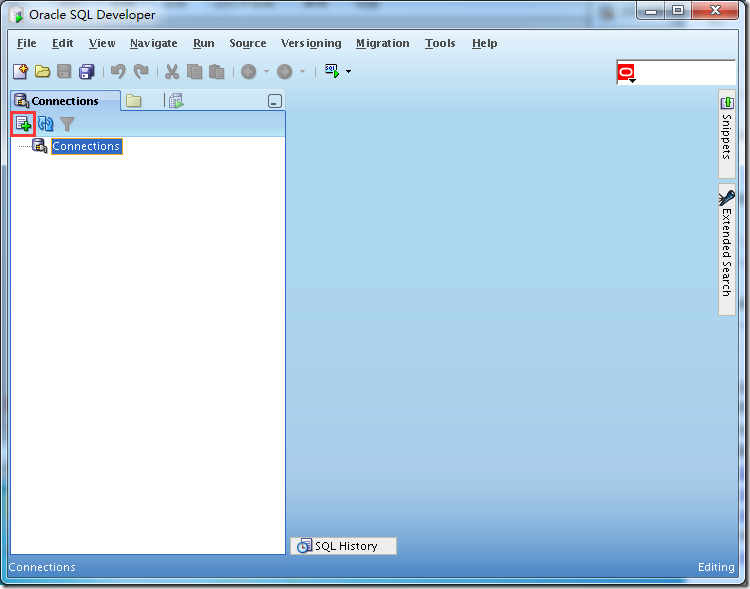Maximize the Oracle SQL Developer window

tap(678, 11)
